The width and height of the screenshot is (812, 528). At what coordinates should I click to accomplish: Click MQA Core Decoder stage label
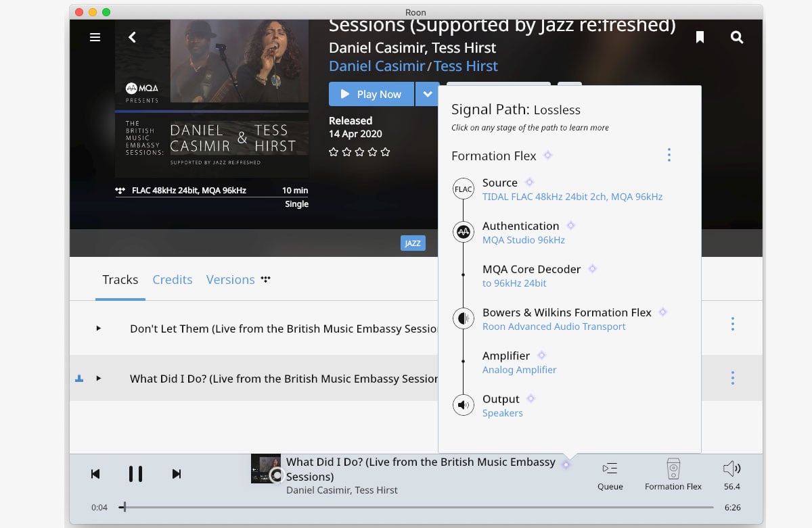click(531, 269)
